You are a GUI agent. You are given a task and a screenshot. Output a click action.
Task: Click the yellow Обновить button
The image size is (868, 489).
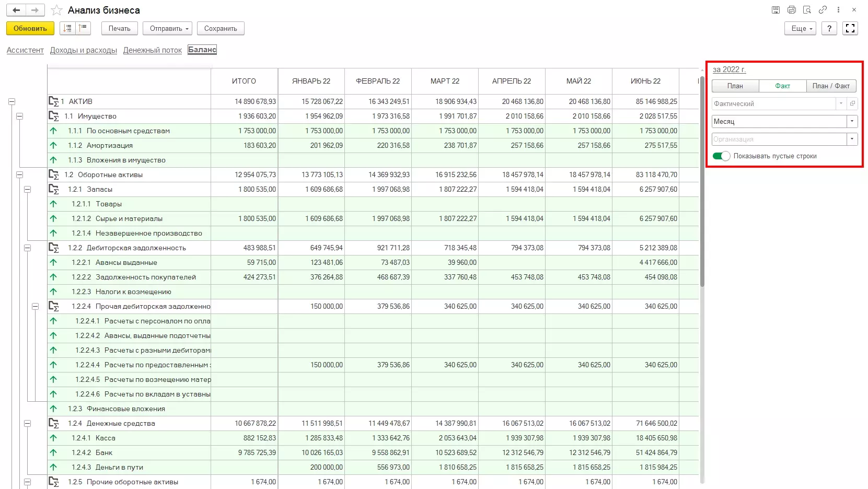[x=30, y=28]
